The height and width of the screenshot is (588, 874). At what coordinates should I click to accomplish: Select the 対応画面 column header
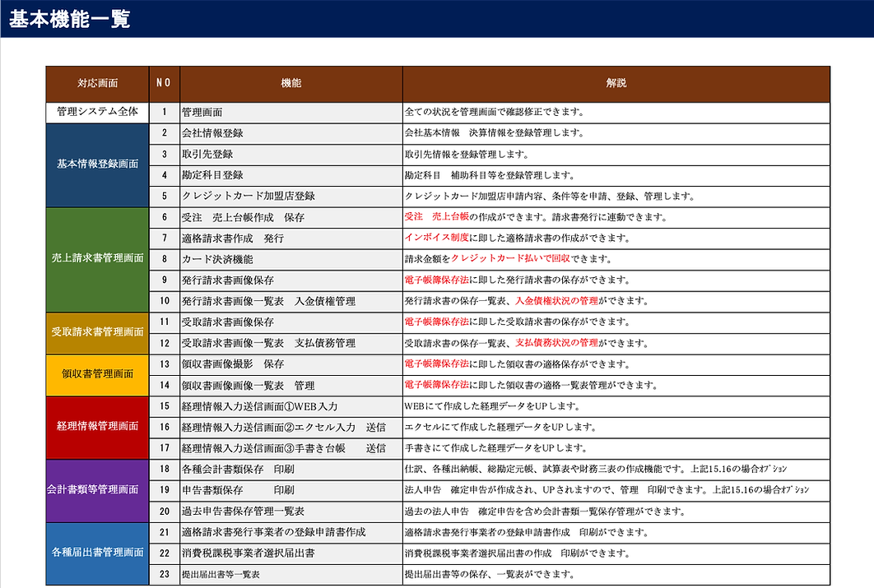click(x=98, y=84)
